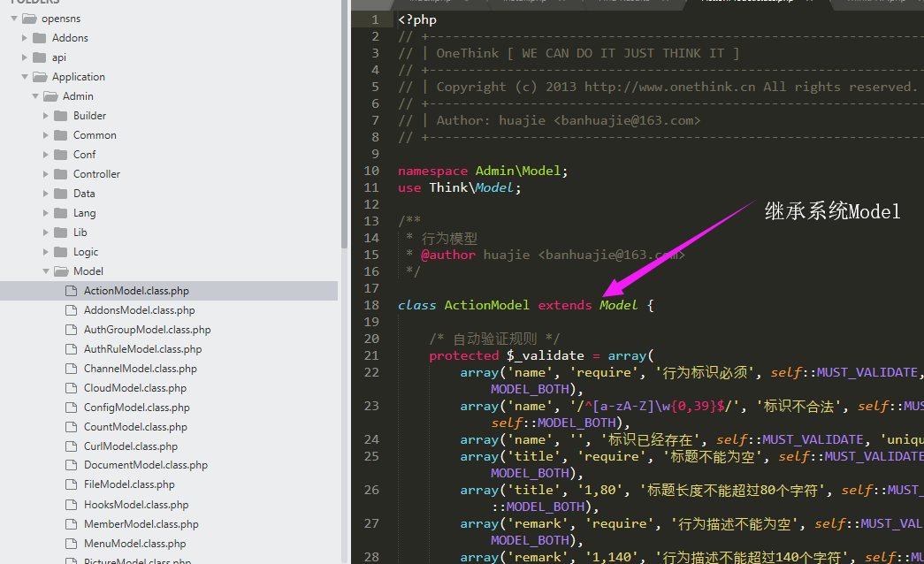
Task: Click the @author tag on line 15
Action: click(x=448, y=255)
